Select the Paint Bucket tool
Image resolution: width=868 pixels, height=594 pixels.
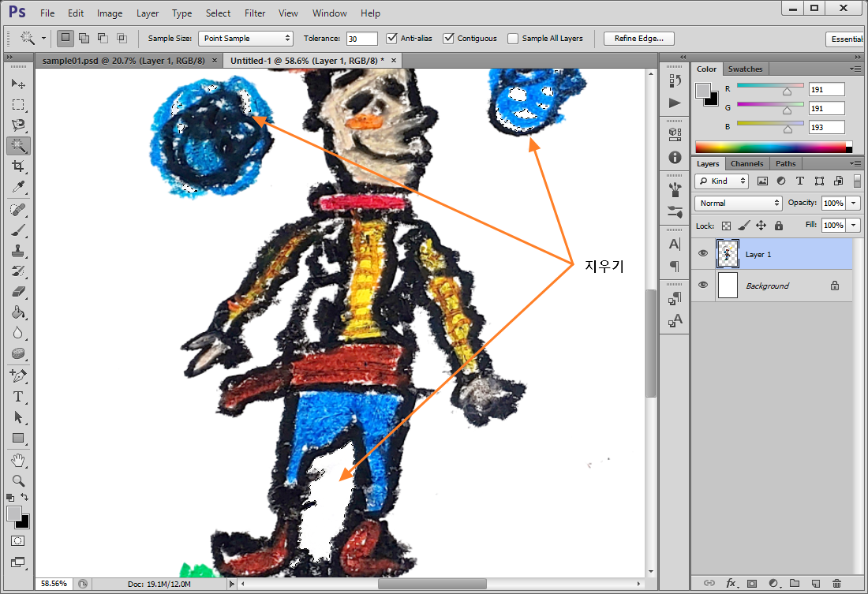[17, 312]
